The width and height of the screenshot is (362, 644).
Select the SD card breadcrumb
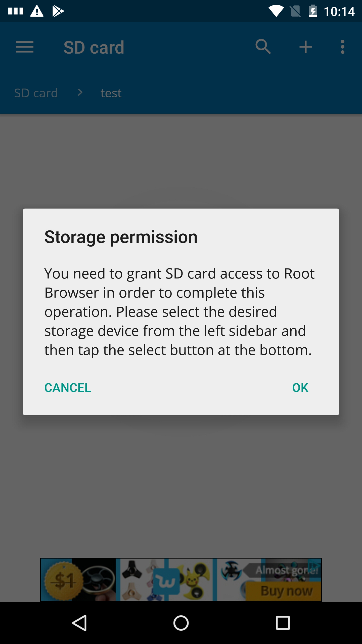(36, 93)
